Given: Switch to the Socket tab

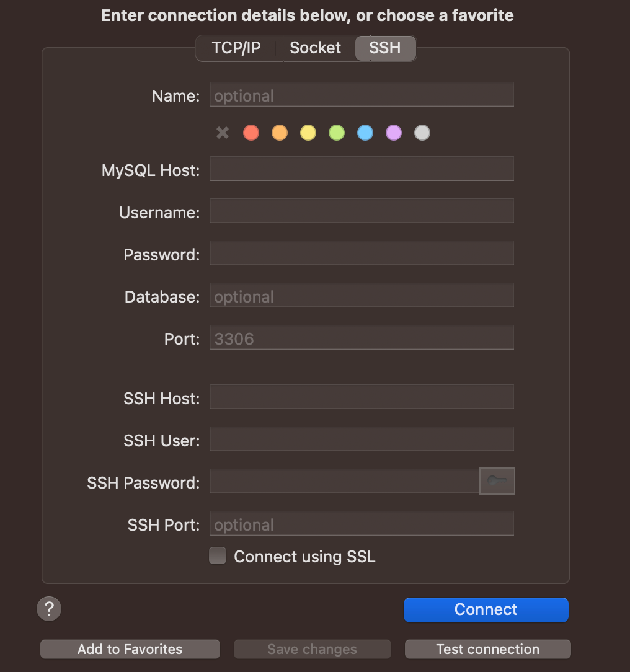Looking at the screenshot, I should click(x=315, y=48).
